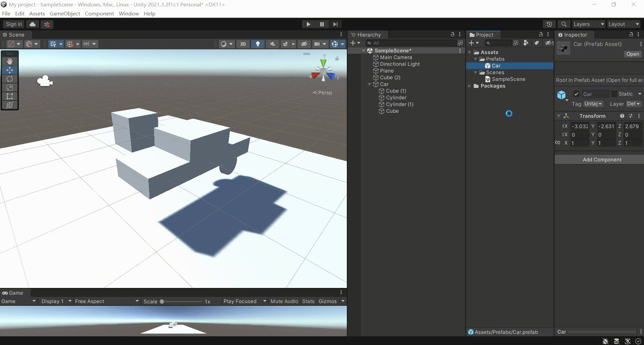The image size is (644, 345).
Task: Click the Car prefab blue cube icon
Action: [561, 95]
